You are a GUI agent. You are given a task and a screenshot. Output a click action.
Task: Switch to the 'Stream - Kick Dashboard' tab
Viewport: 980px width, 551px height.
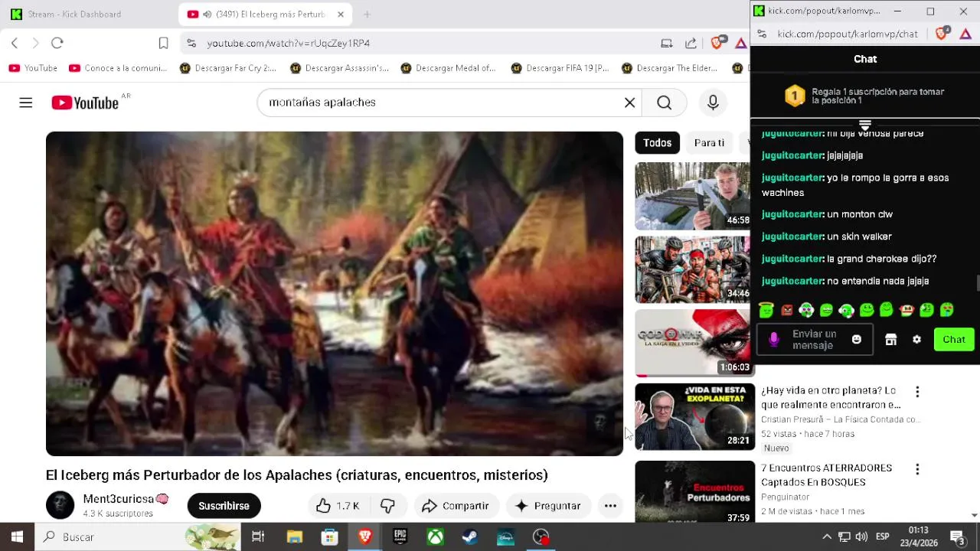tap(74, 15)
